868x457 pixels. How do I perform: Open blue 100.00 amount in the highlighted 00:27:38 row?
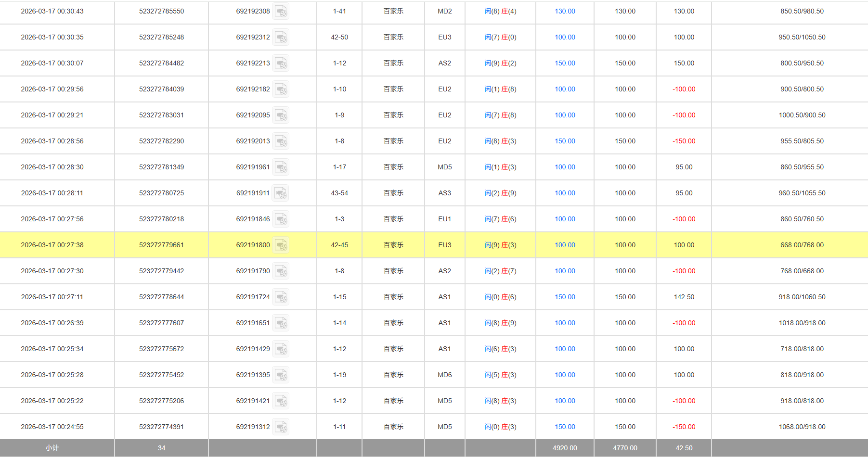565,245
